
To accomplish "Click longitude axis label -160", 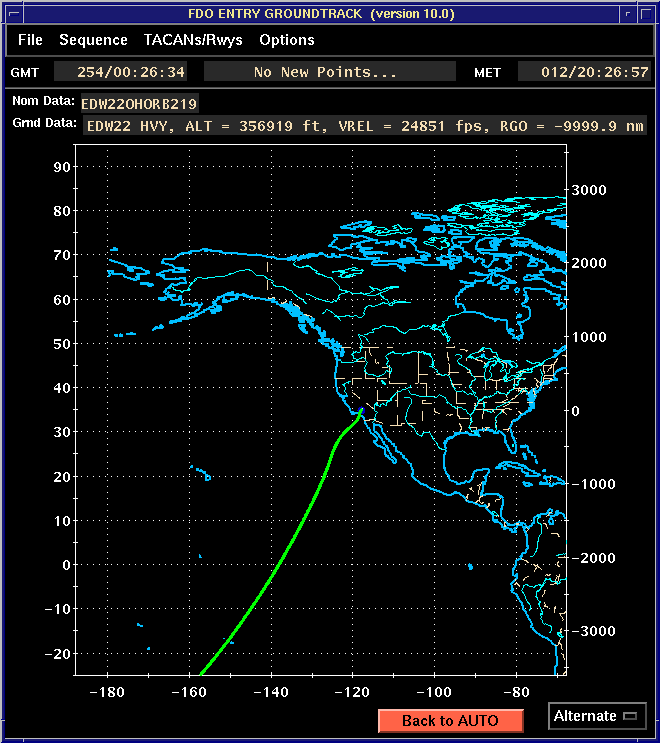I will pyautogui.click(x=189, y=692).
